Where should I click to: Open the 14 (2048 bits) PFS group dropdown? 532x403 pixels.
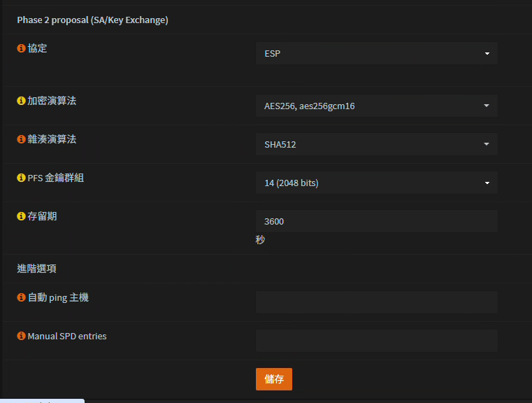[x=377, y=183]
